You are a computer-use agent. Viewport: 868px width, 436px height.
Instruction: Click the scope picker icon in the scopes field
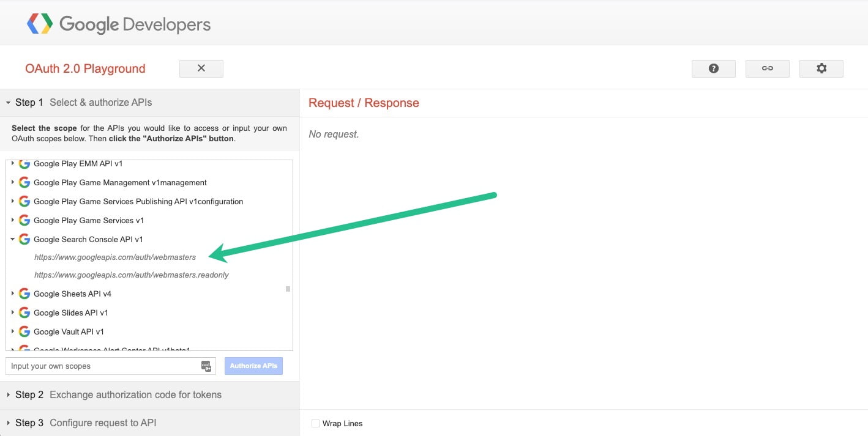click(206, 365)
